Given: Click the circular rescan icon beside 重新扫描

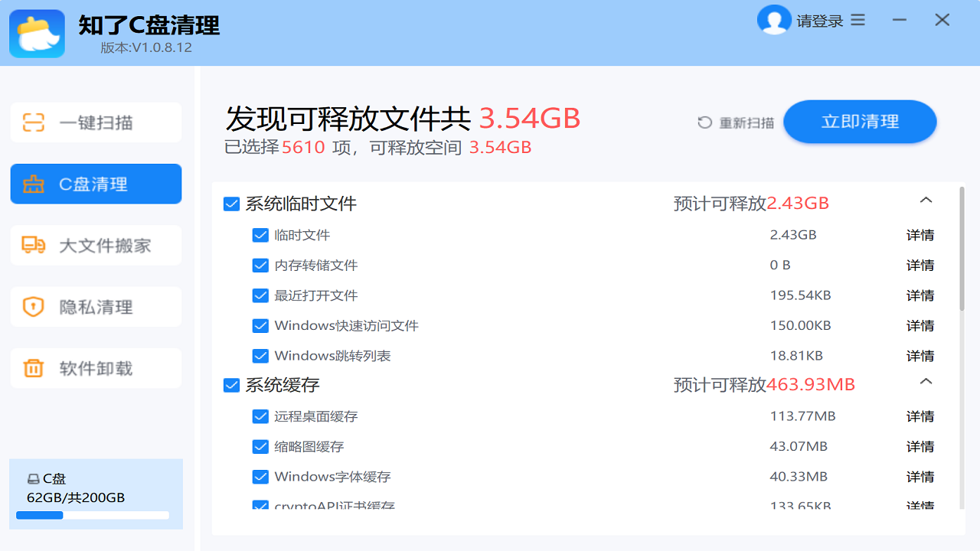Looking at the screenshot, I should click(704, 122).
